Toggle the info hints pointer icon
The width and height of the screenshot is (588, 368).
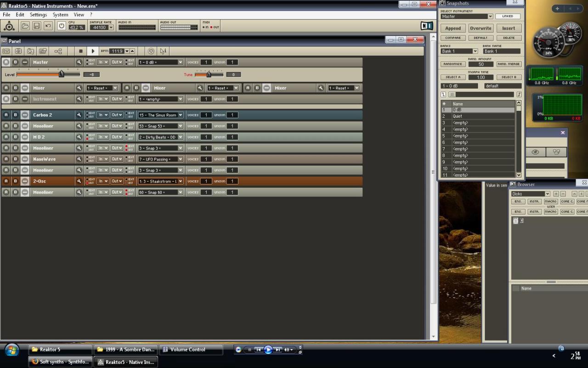pyautogui.click(x=163, y=51)
